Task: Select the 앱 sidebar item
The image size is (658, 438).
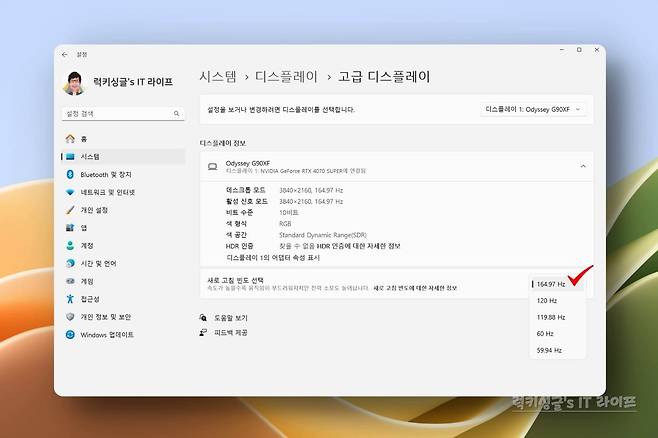Action: click(x=84, y=228)
